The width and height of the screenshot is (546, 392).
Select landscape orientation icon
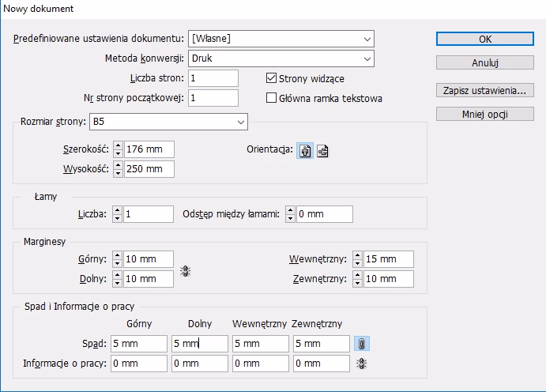pos(322,151)
